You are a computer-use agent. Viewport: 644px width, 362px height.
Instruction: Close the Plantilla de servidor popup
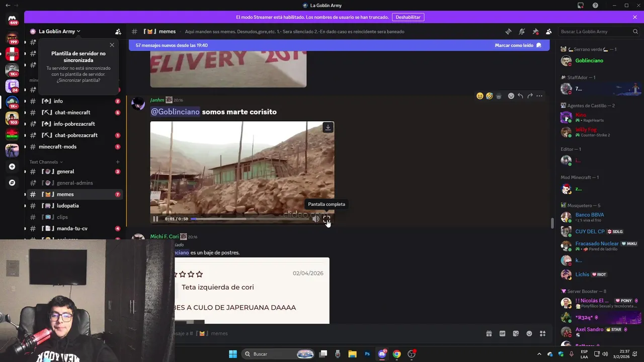tap(112, 45)
